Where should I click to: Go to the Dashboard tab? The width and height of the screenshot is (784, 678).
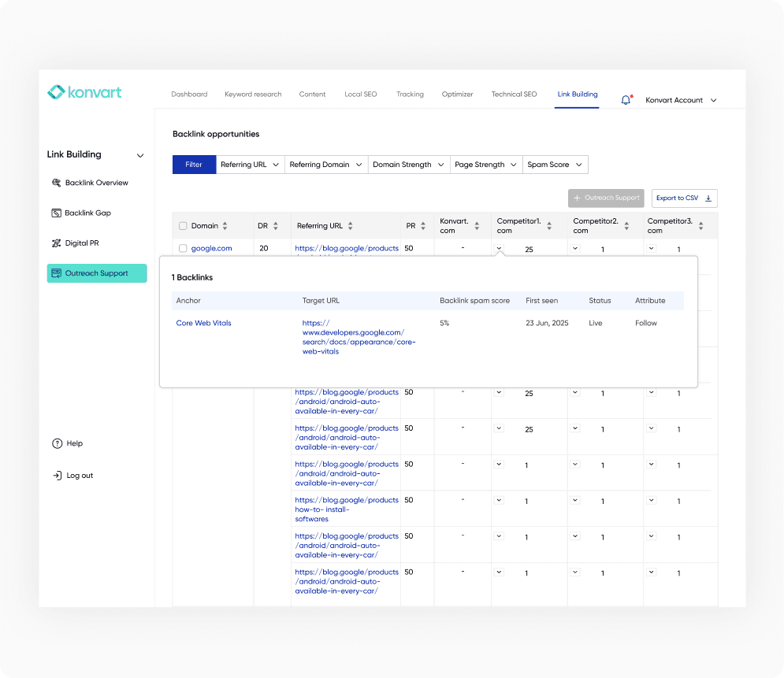click(189, 94)
